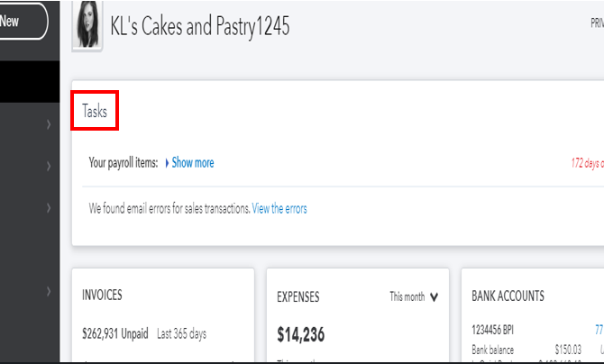
Task: Click the red 172 days text
Action: click(x=586, y=163)
